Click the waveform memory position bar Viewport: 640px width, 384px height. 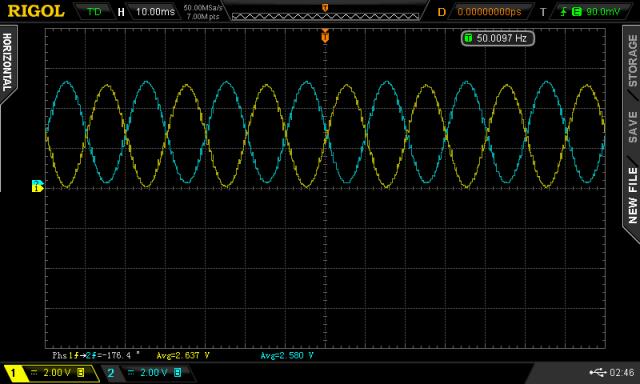pyautogui.click(x=325, y=16)
